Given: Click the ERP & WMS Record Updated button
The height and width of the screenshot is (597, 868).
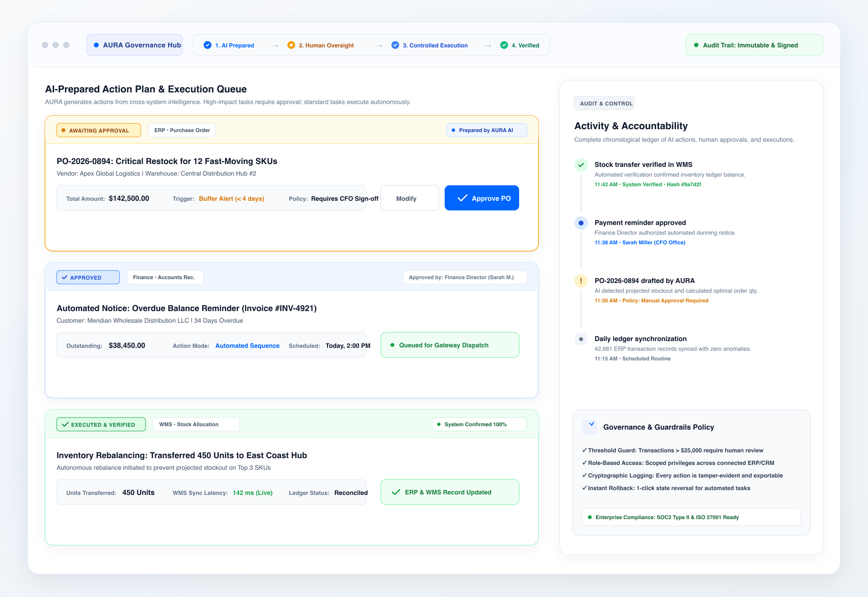Looking at the screenshot, I should click(x=450, y=492).
